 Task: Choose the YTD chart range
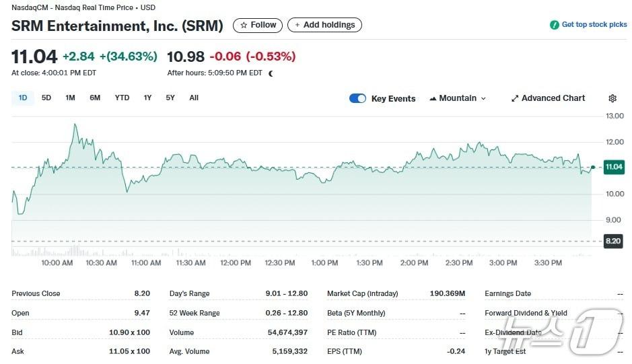pyautogui.click(x=122, y=98)
